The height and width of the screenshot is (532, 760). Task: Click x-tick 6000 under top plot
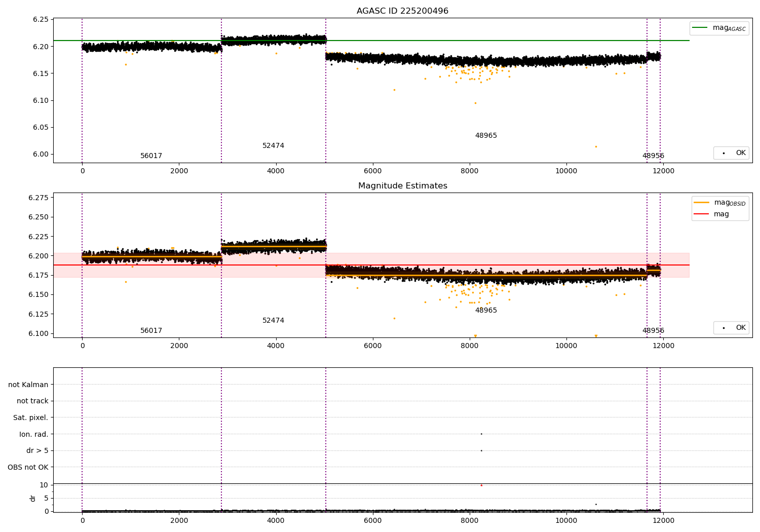tap(372, 171)
